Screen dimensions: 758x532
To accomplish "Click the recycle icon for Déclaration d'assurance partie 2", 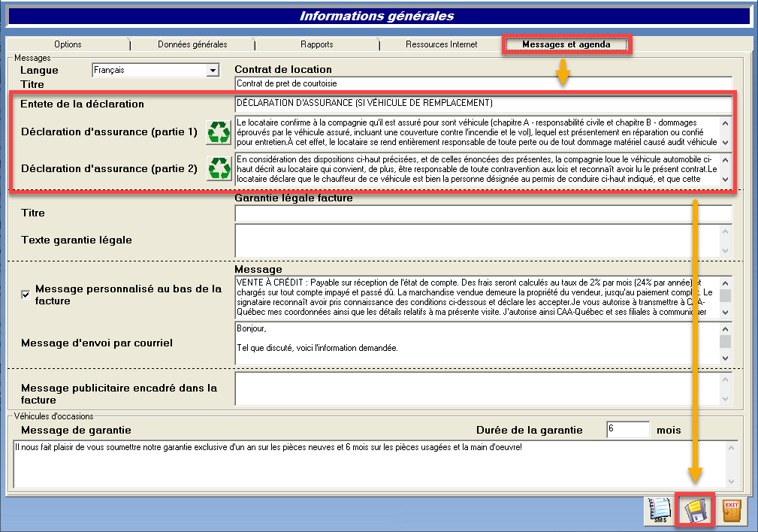I will 219,168.
